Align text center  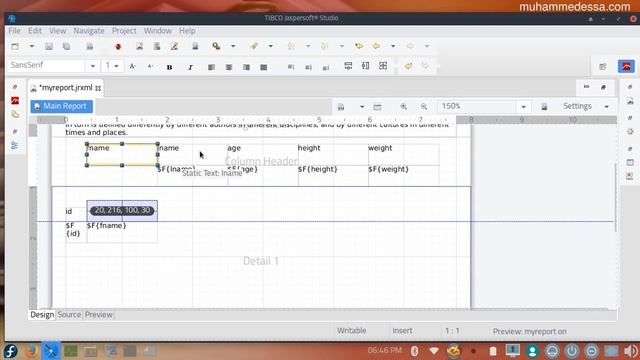(229, 67)
